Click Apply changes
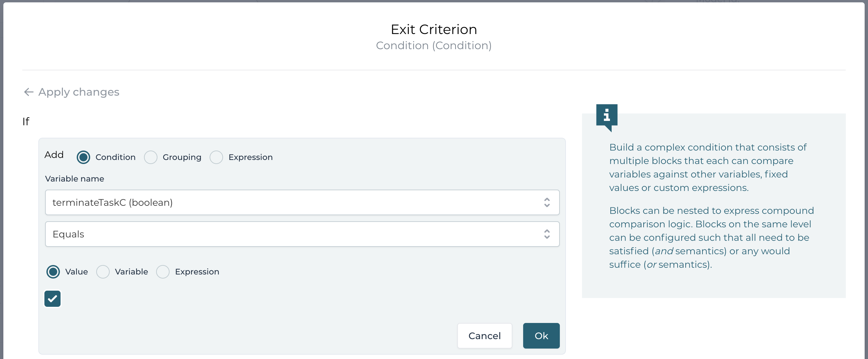This screenshot has height=359, width=868. tap(79, 92)
